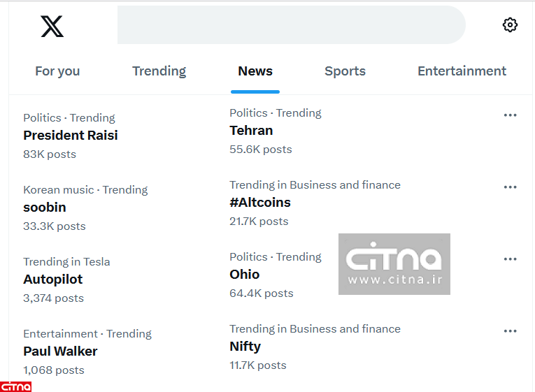View the Paul Walker trending topic

point(60,351)
